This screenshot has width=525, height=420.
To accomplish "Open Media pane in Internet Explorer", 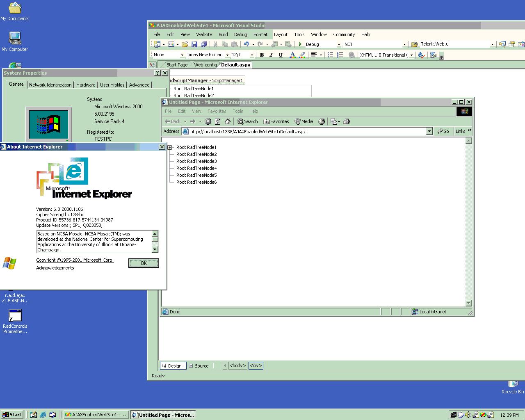I will pyautogui.click(x=304, y=121).
